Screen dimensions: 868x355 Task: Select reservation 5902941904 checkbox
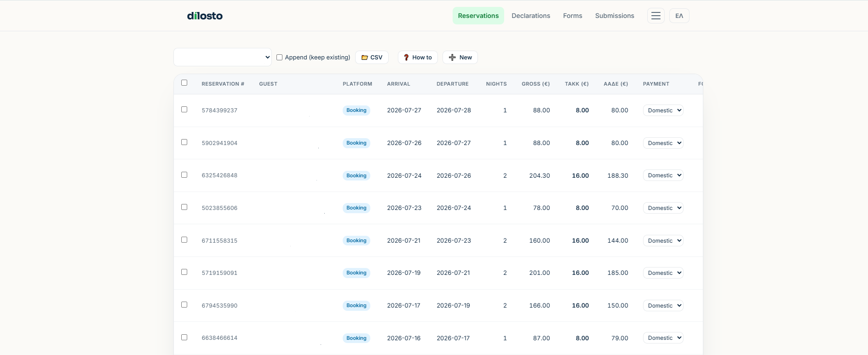pyautogui.click(x=184, y=142)
